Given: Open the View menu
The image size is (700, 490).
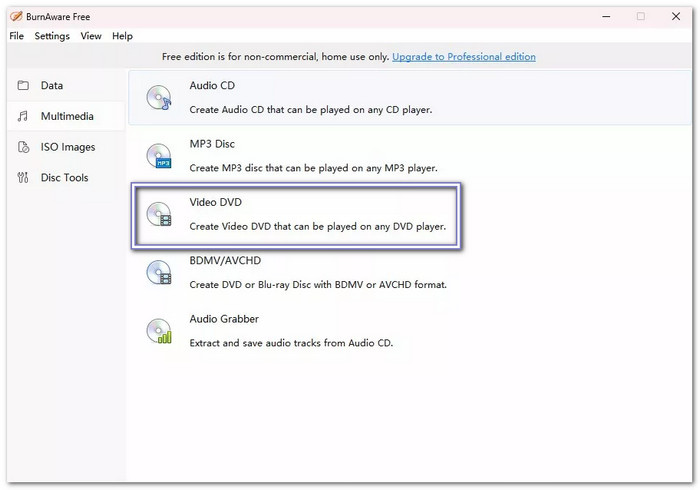Looking at the screenshot, I should click(91, 36).
